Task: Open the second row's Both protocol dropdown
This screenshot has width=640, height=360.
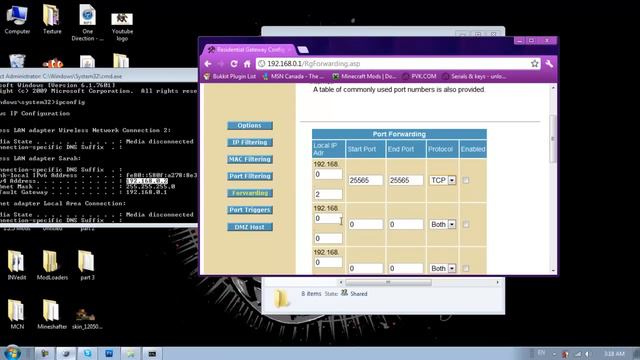Action: tap(442, 224)
